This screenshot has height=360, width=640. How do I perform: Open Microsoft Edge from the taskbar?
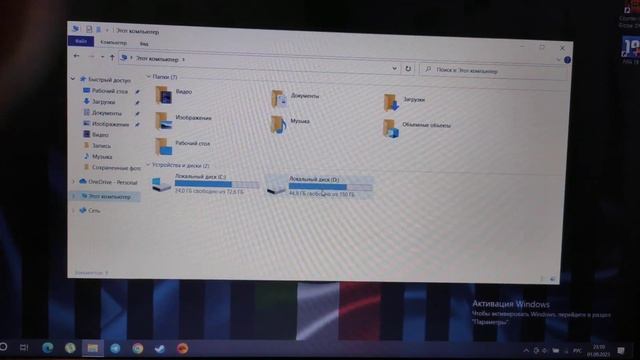tap(48, 348)
